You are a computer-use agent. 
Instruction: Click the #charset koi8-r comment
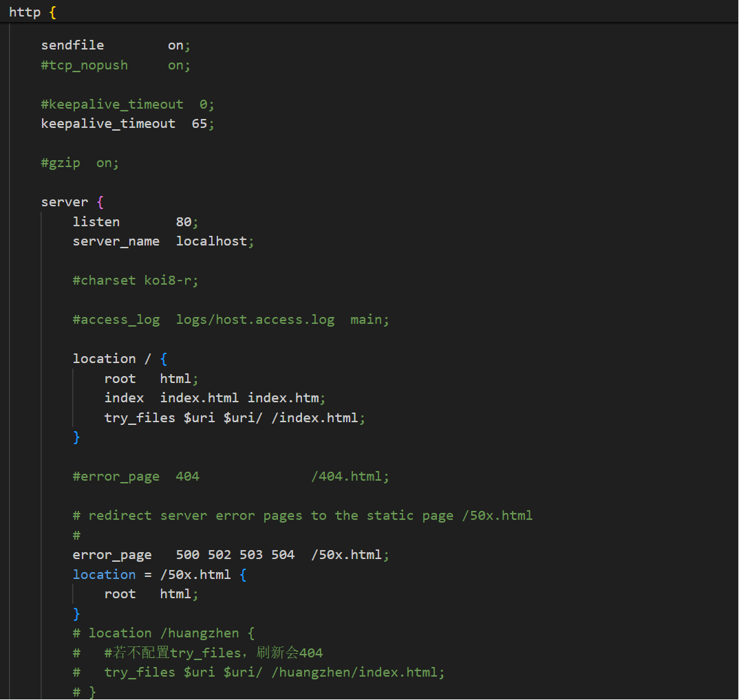(x=136, y=281)
